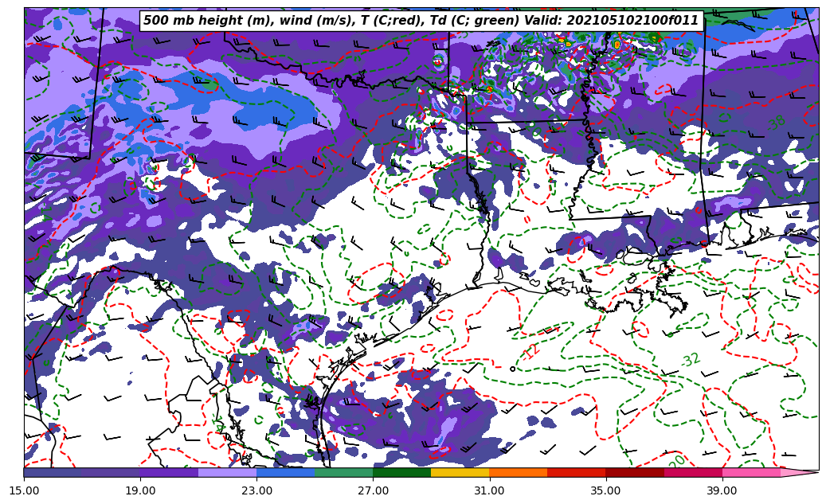Click the bright blue colorbar segment
826x504 pixels.
(285, 472)
